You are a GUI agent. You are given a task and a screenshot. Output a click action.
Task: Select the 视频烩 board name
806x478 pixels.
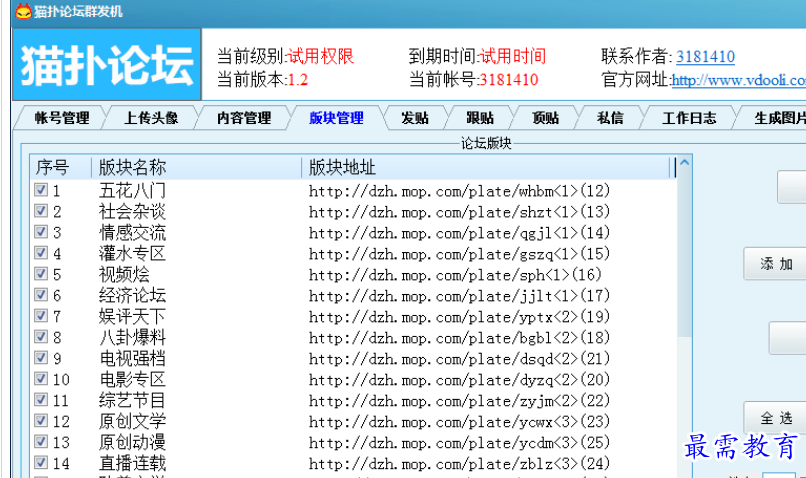(124, 274)
